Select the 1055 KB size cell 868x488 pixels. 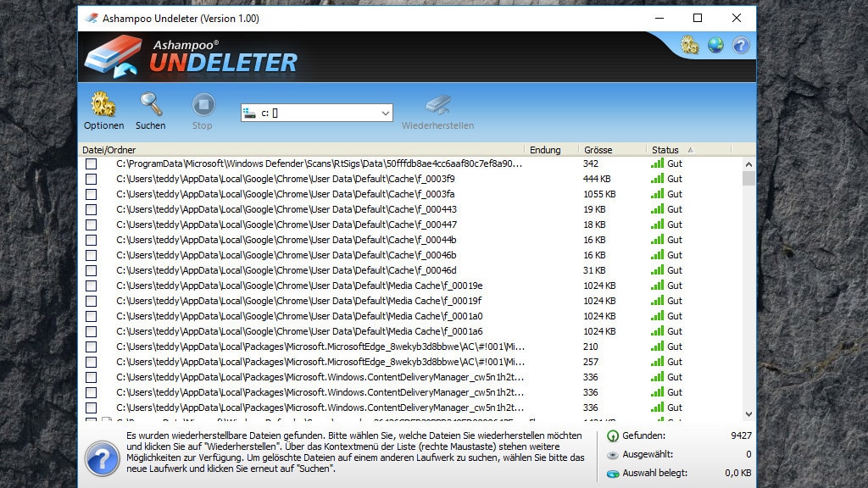599,194
